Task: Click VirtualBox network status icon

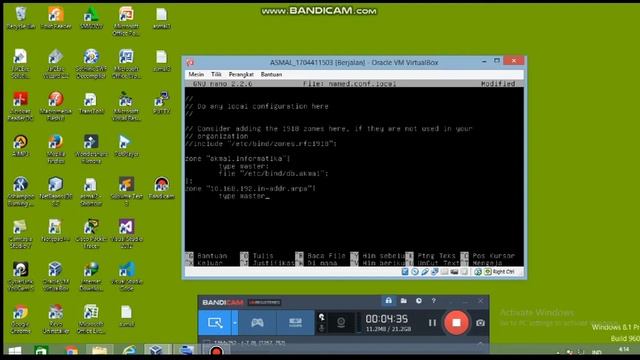Action: 435,271
